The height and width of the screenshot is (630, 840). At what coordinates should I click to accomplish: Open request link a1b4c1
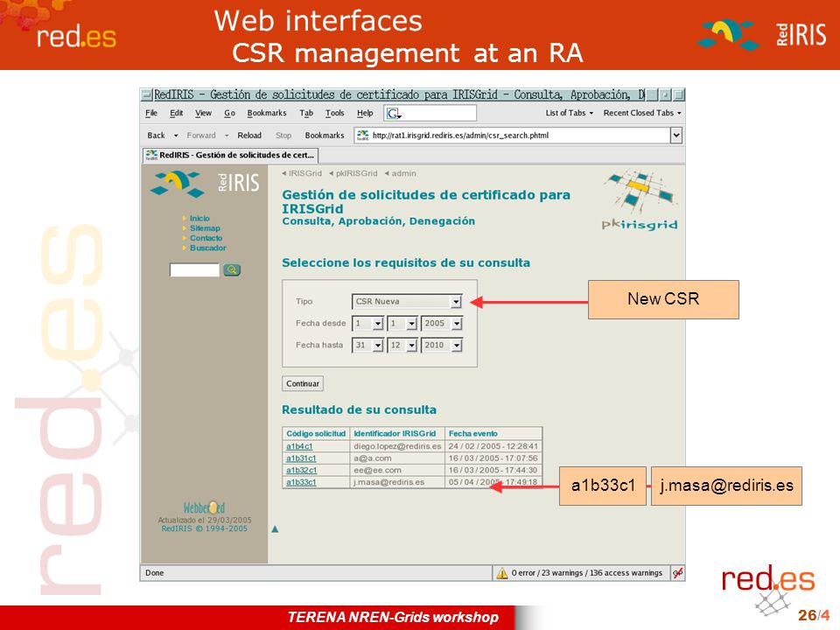pos(299,446)
